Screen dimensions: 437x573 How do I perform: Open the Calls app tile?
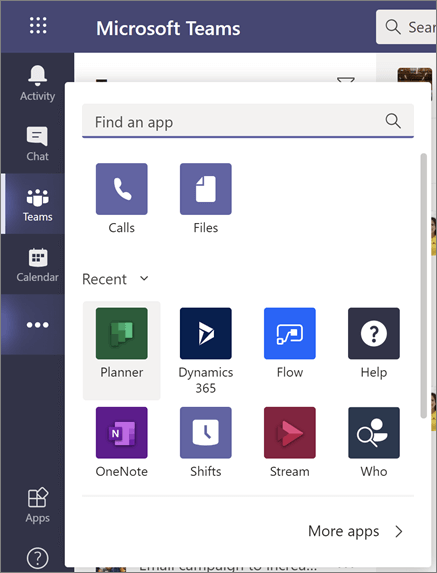coord(122,198)
